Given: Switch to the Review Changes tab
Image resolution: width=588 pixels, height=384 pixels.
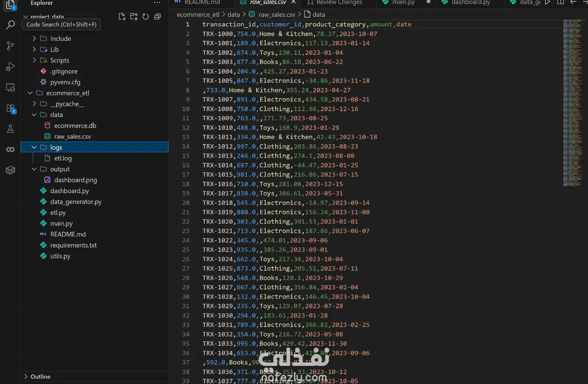Looking at the screenshot, I should click(338, 3).
